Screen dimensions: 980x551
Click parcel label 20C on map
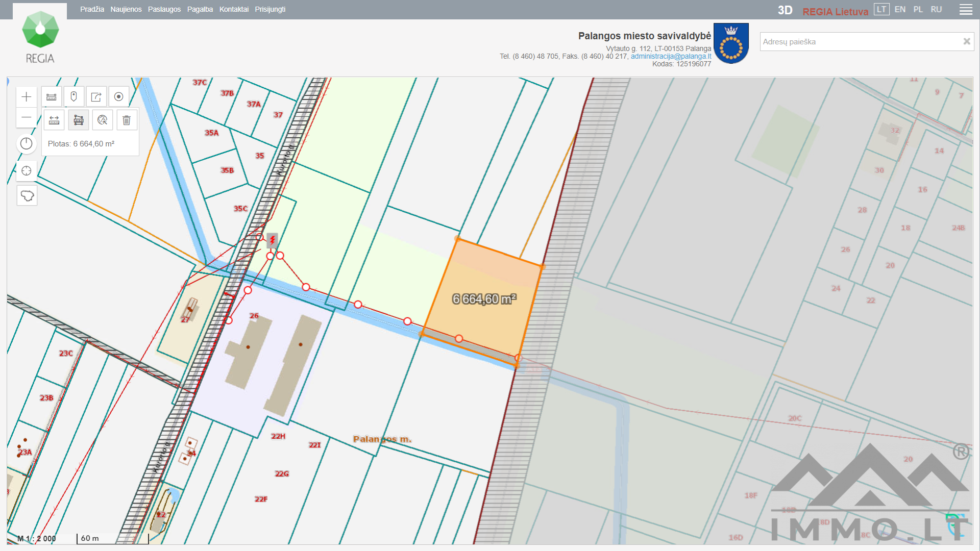pyautogui.click(x=795, y=418)
